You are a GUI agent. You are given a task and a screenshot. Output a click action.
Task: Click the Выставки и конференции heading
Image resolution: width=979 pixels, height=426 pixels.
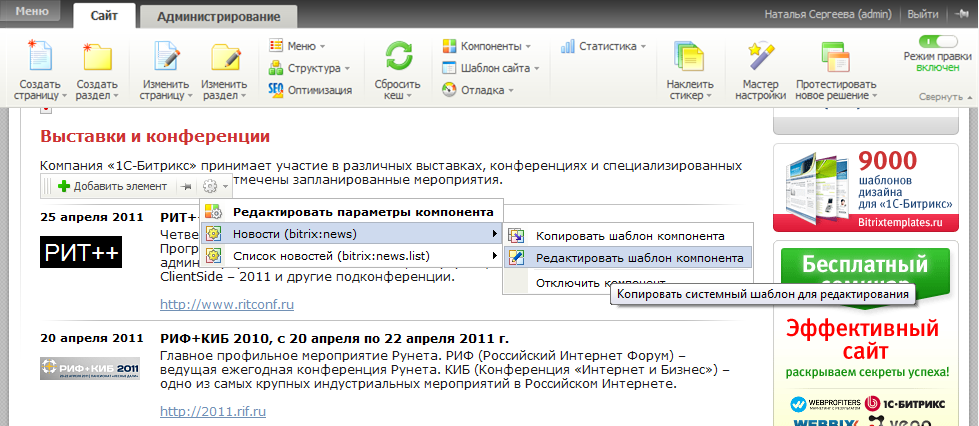(x=155, y=137)
